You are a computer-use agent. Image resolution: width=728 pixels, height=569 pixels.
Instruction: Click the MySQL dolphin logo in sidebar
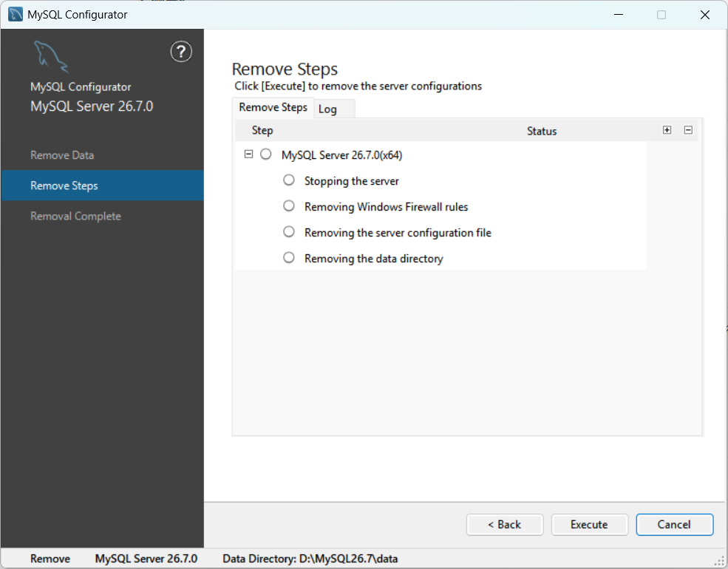pyautogui.click(x=51, y=57)
